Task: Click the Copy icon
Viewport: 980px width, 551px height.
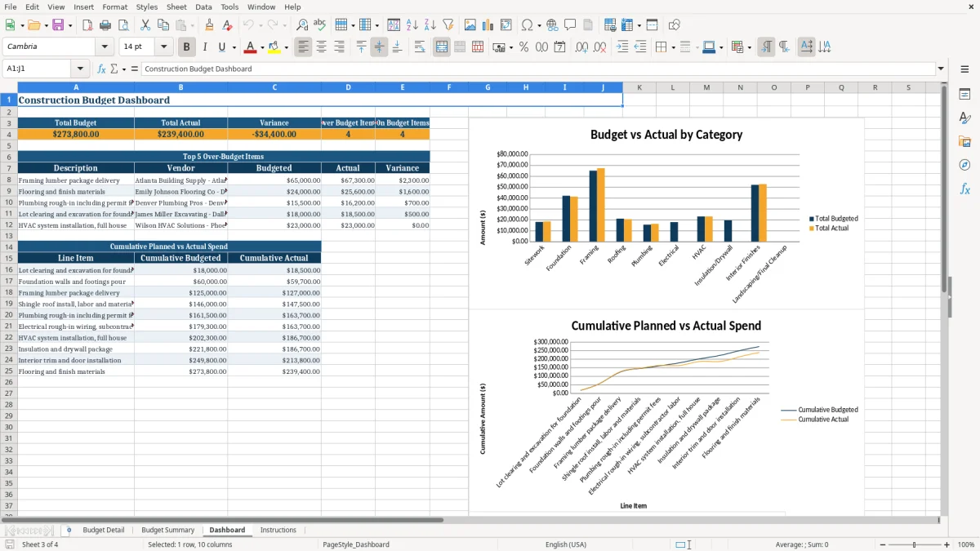Action: click(x=163, y=25)
